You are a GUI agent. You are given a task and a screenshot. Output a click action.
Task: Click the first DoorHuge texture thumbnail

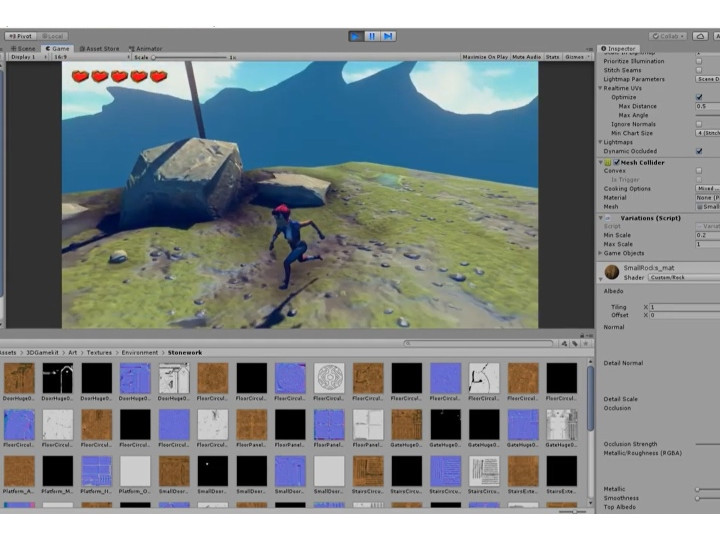pyautogui.click(x=19, y=378)
